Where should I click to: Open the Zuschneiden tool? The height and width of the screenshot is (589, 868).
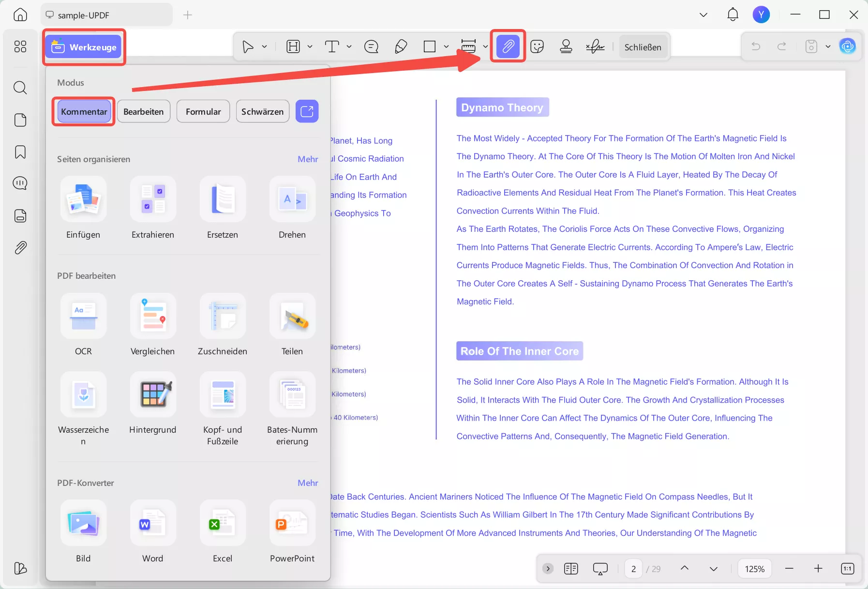(x=223, y=325)
